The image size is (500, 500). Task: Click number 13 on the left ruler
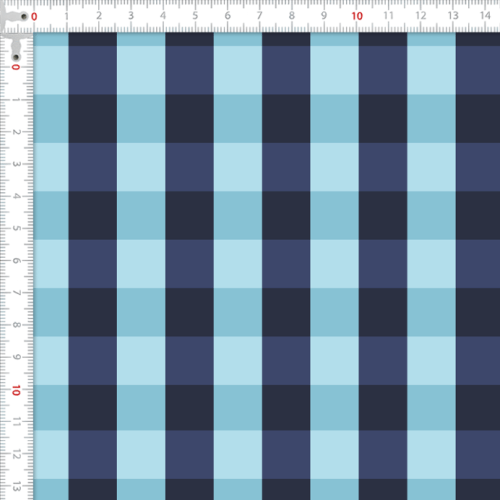(16, 487)
